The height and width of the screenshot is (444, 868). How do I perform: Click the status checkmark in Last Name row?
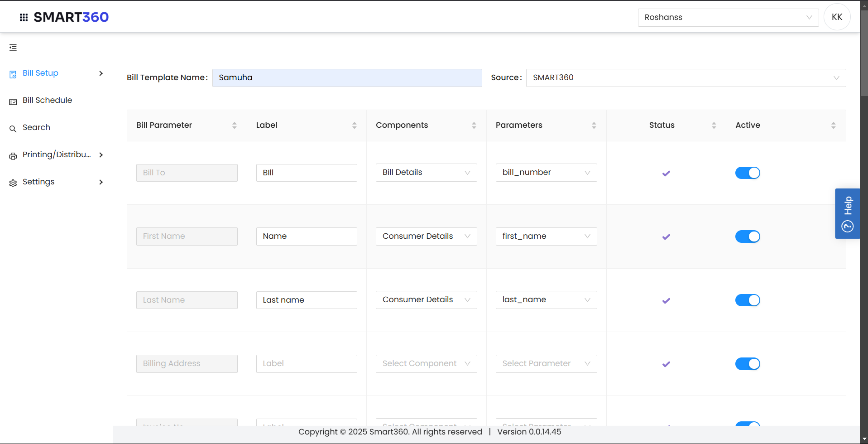tap(666, 300)
